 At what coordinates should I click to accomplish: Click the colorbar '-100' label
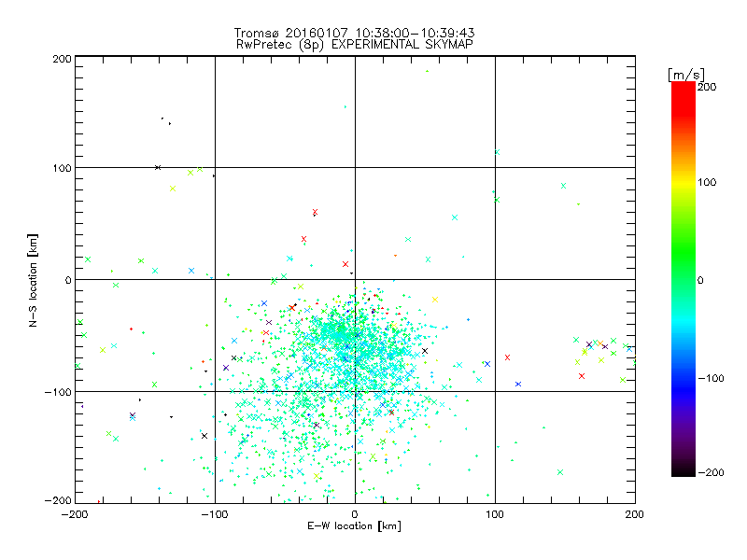point(711,378)
